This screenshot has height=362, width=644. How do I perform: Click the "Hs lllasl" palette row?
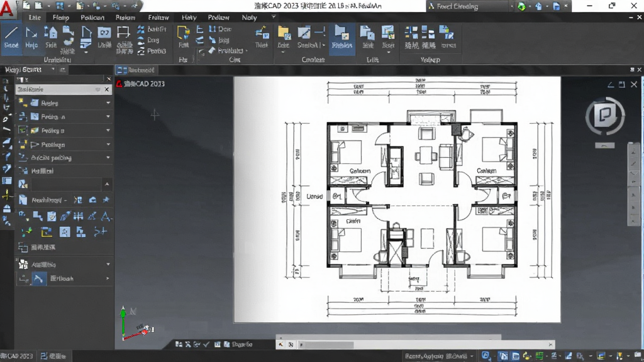(x=64, y=171)
